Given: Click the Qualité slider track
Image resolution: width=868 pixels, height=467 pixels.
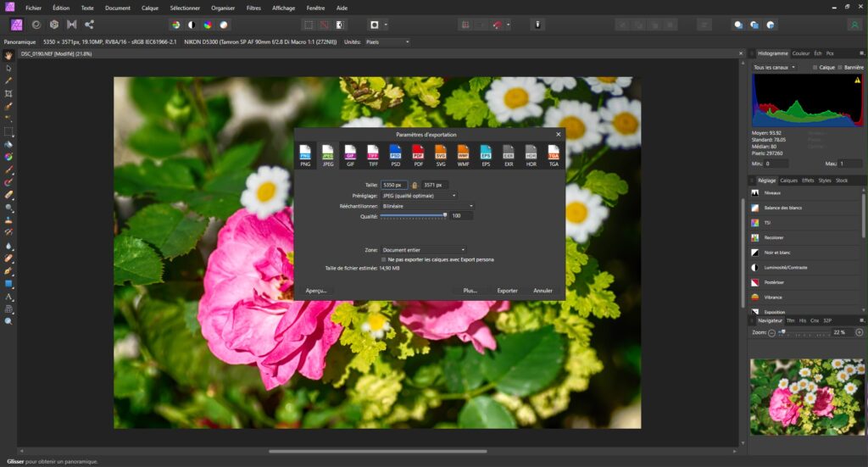Looking at the screenshot, I should 413,216.
